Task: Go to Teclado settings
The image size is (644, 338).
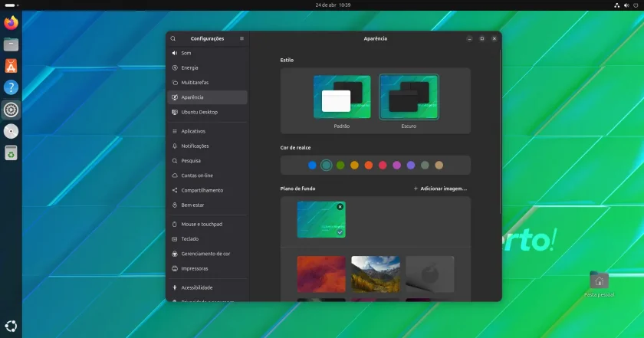Action: (208, 239)
